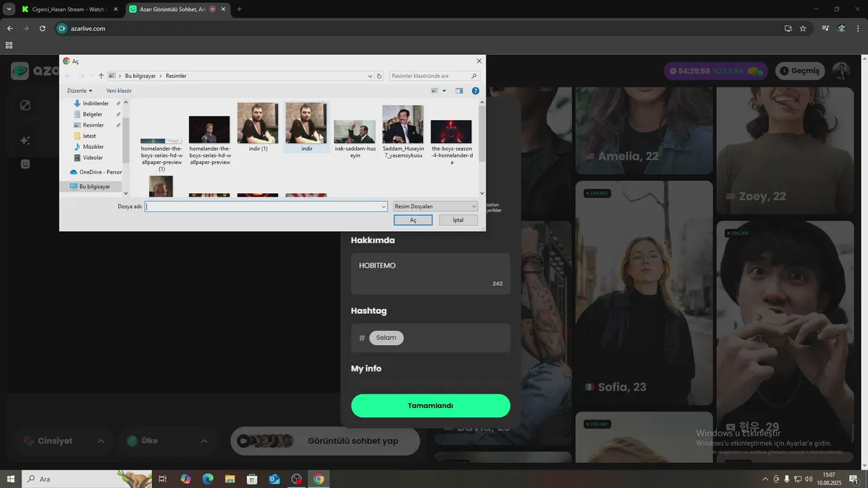Bookmark this page with the star icon
Viewport: 868px width, 488px height.
point(803,28)
